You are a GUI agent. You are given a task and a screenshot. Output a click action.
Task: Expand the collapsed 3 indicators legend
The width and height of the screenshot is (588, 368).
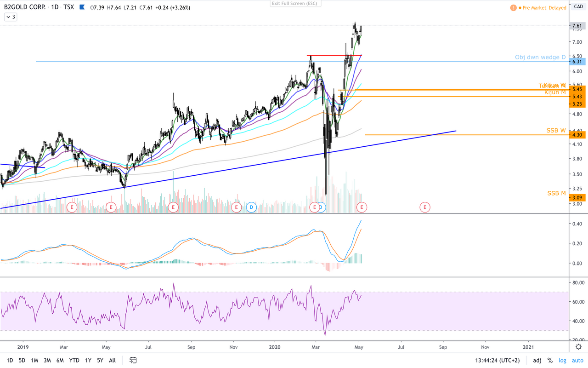coord(10,17)
